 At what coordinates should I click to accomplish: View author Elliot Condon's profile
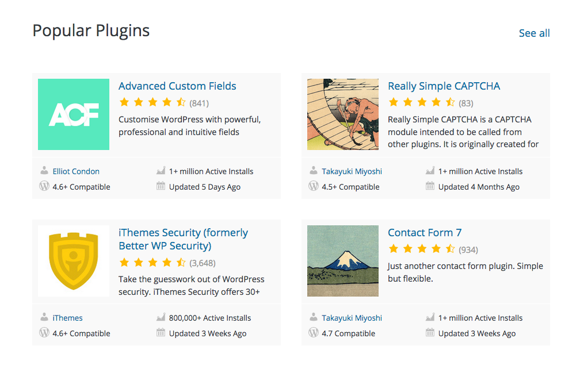[x=76, y=171]
